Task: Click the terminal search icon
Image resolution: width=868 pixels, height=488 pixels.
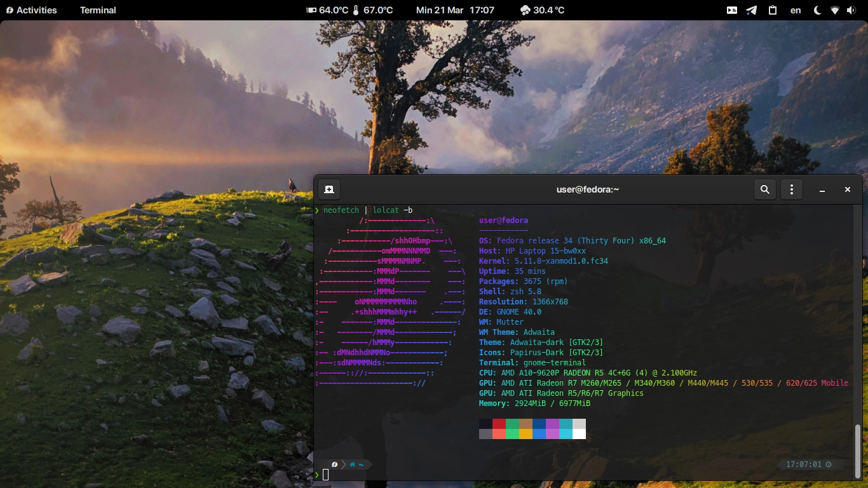Action: coord(765,189)
